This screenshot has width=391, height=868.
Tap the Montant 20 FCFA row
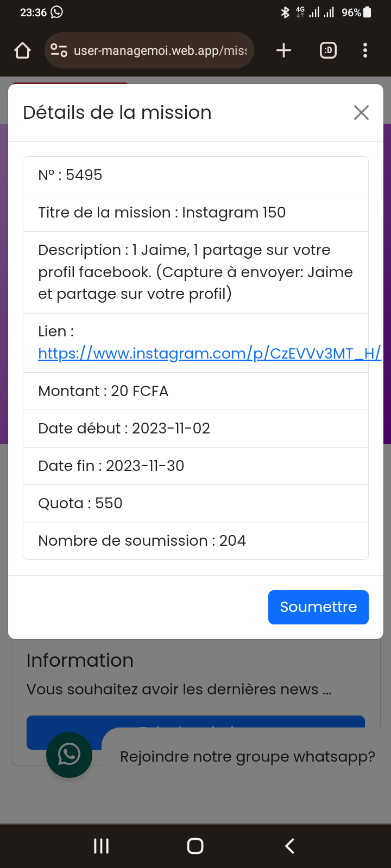195,391
